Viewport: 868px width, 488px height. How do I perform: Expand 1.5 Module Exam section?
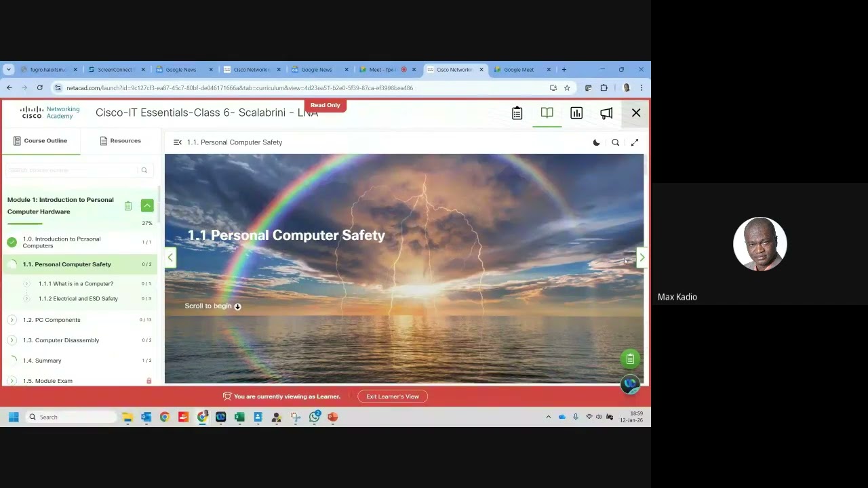click(x=12, y=381)
